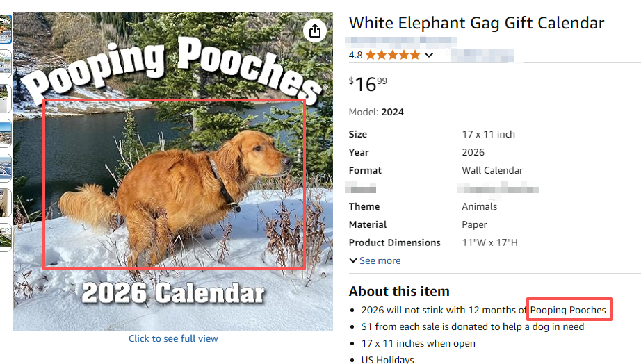Click the $16.99 price
Screen dimensions: 641x364
pyautogui.click(x=368, y=84)
